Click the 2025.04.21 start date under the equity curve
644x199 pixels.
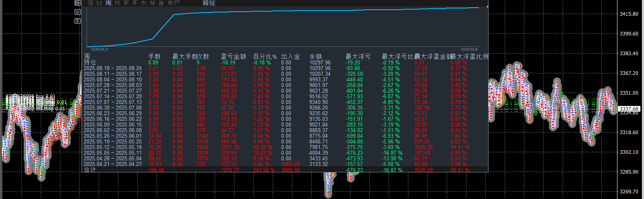pos(100,49)
